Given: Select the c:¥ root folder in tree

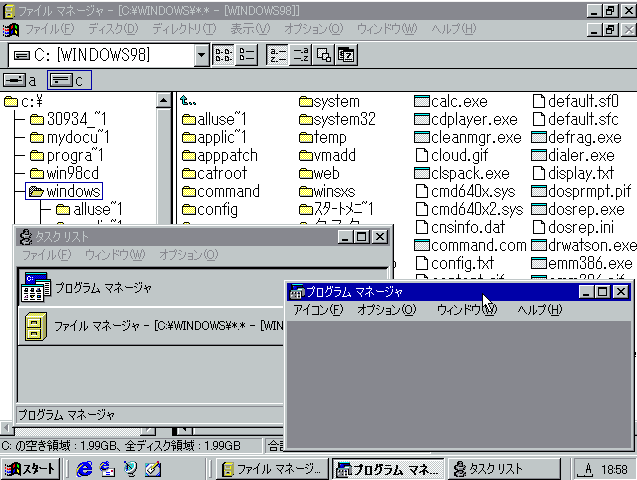Looking at the screenshot, I should point(24,101).
